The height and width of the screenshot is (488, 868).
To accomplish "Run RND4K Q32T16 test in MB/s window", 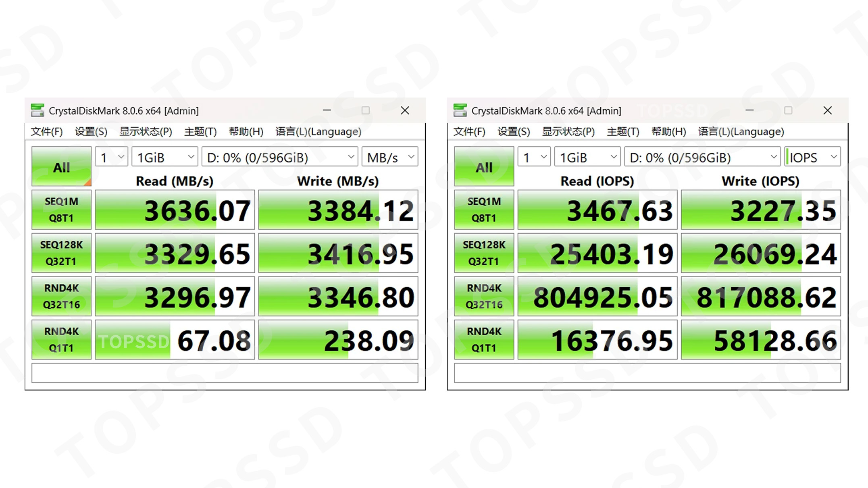I will click(62, 297).
